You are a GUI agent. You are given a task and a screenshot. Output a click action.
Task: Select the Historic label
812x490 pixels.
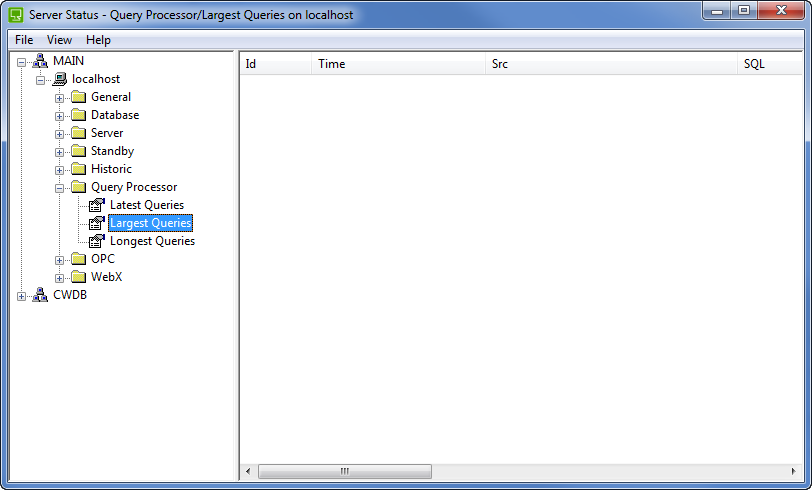click(111, 169)
